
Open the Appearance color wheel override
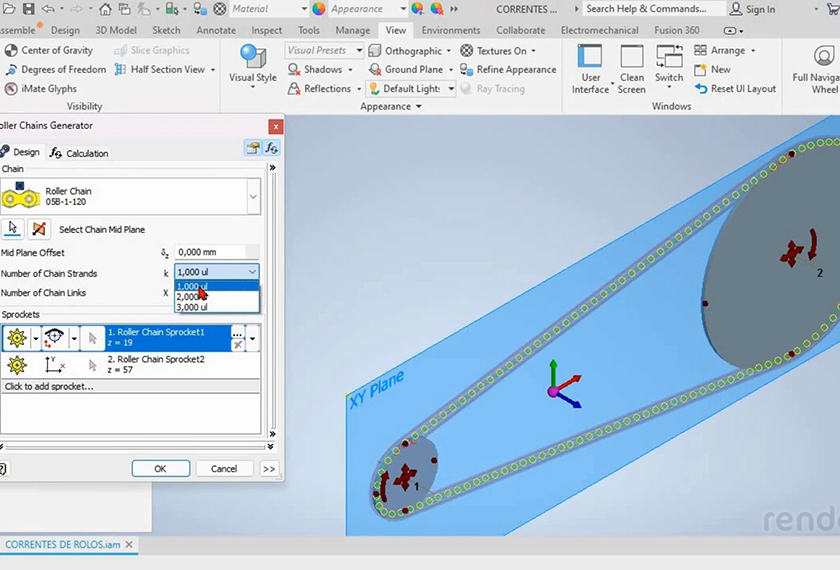(x=318, y=9)
